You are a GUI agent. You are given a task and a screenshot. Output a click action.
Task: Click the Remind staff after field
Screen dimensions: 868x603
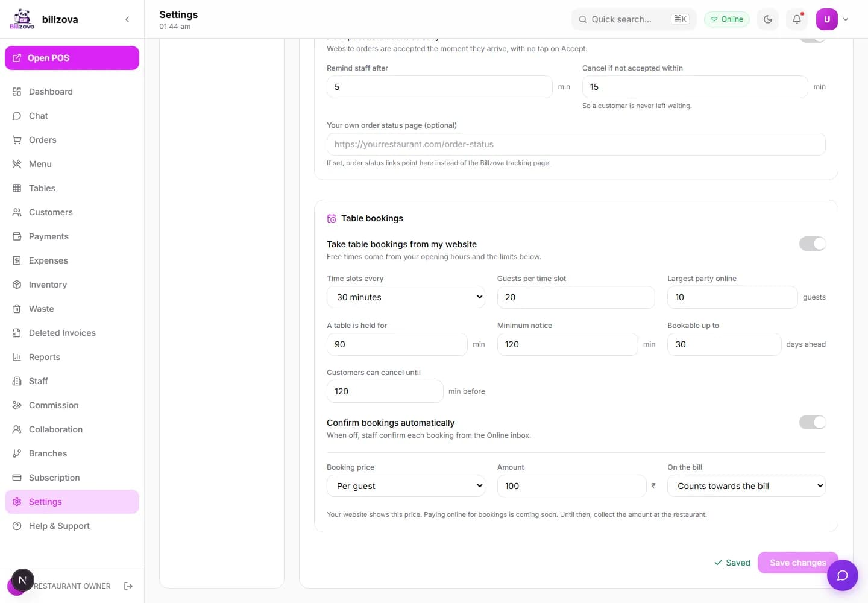439,87
